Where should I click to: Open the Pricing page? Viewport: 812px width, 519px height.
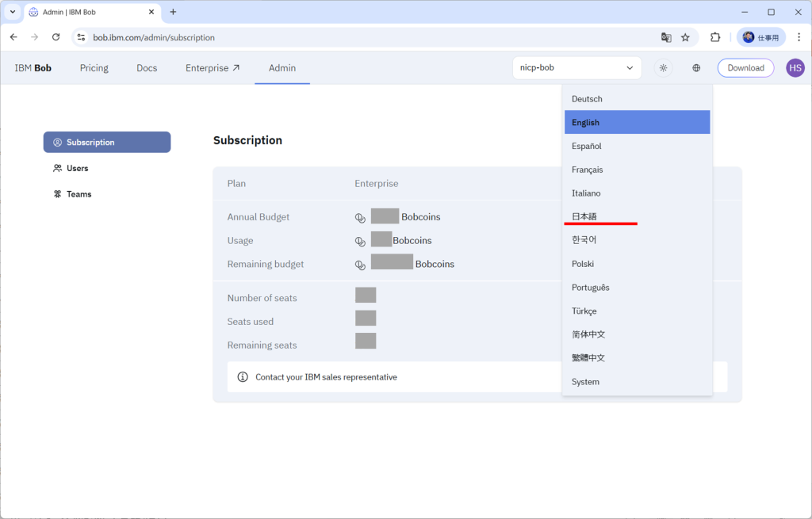pyautogui.click(x=94, y=68)
